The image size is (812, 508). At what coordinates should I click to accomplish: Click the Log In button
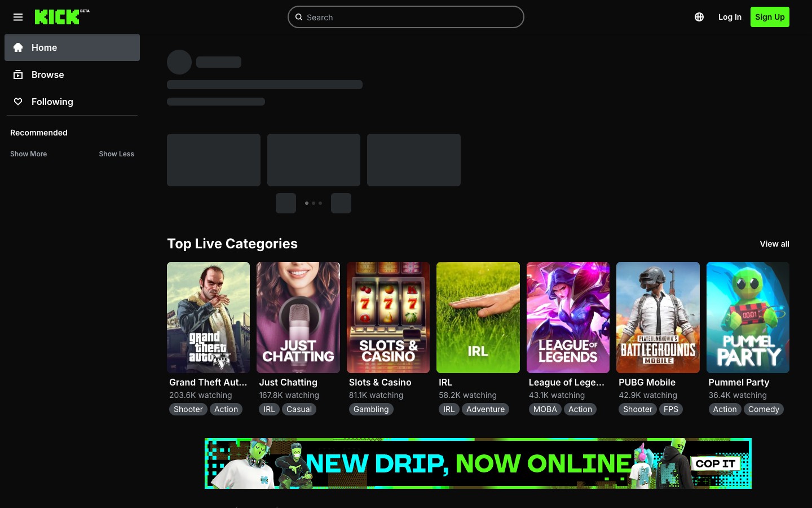click(x=730, y=17)
